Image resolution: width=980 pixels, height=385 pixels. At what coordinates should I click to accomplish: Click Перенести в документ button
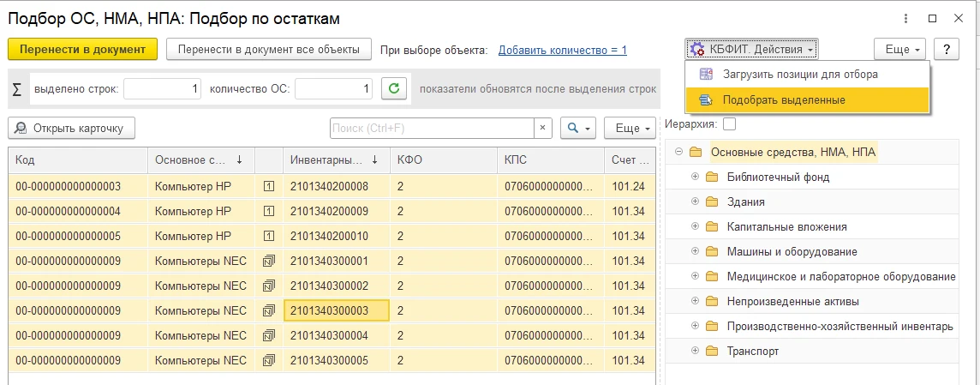[x=82, y=50]
